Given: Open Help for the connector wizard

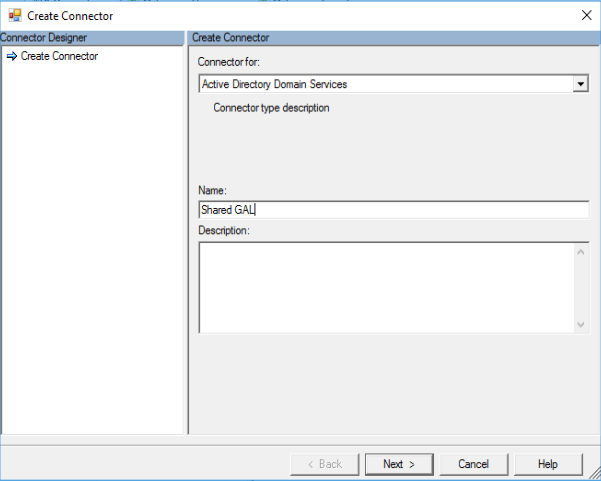Looking at the screenshot, I should tap(547, 464).
